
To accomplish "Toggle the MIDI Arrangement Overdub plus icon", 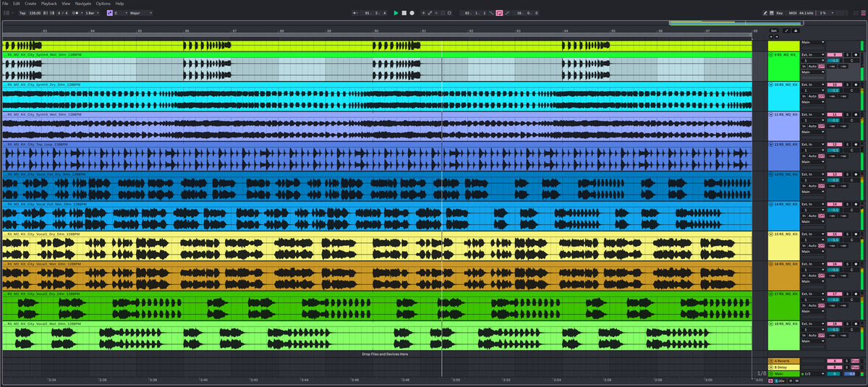I will point(423,13).
